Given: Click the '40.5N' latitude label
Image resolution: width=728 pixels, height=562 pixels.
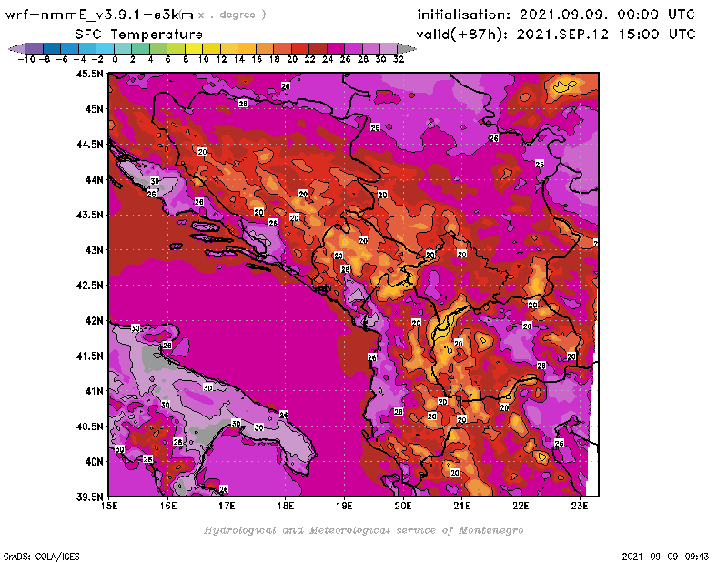Looking at the screenshot, I should click(x=89, y=426).
